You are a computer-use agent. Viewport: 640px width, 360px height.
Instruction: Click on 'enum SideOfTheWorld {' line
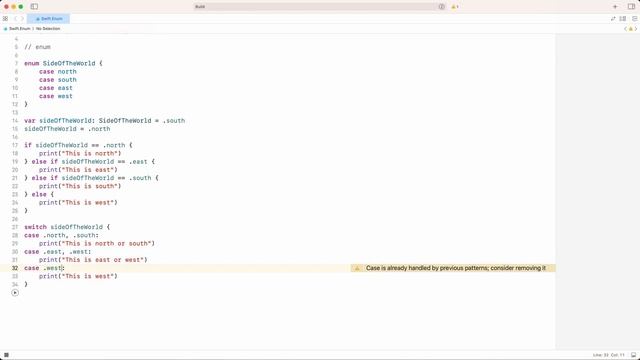[63, 64]
